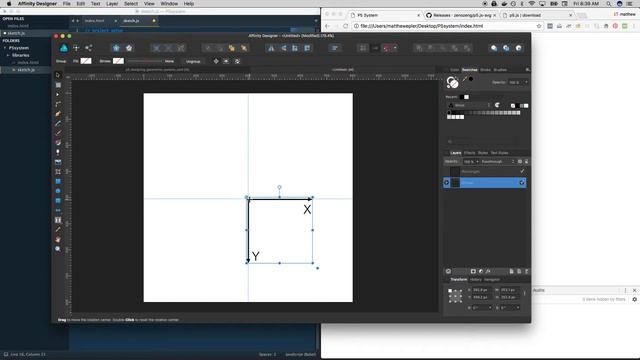Click the black recent color swatch
Image resolution: width=640 pixels, height=360 pixels.
[462, 97]
